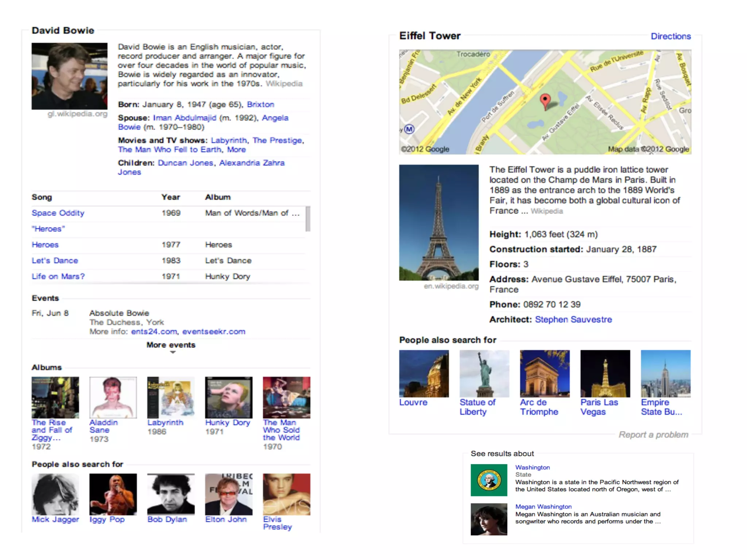Click the Aladdin Sane album cover
747x560 pixels.
tap(113, 397)
